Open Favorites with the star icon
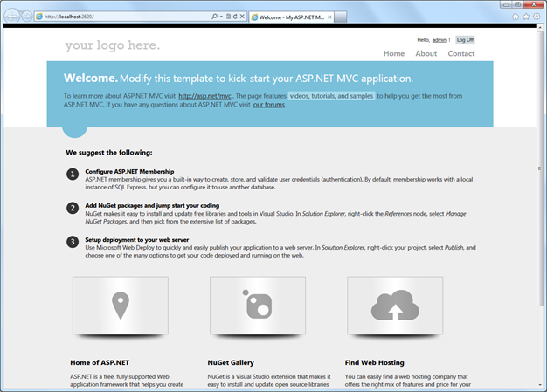This screenshot has height=392, width=547. [x=526, y=17]
